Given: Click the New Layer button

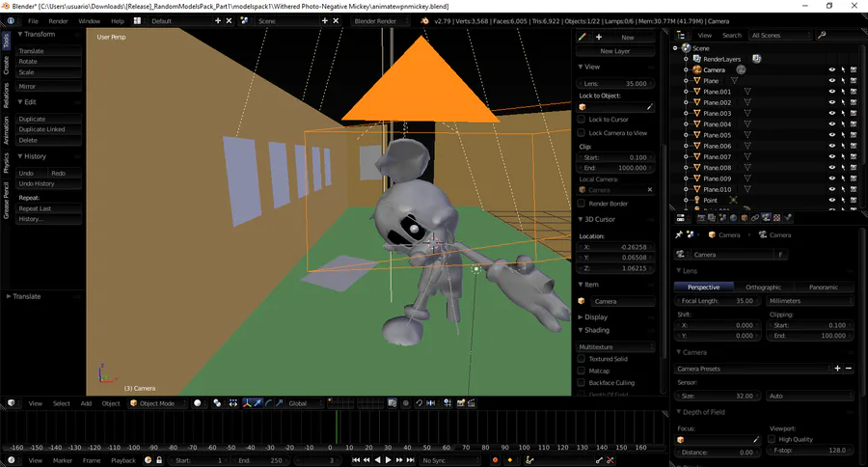Looking at the screenshot, I should (x=615, y=51).
